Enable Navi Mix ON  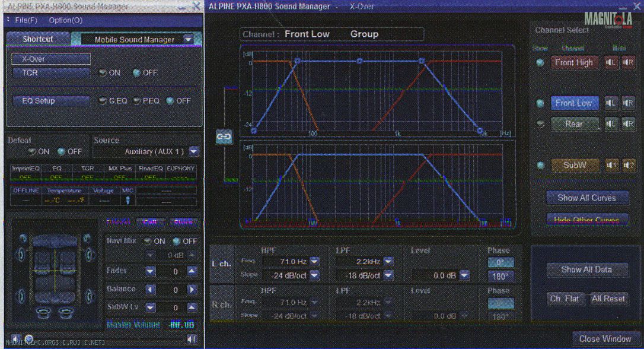(x=148, y=242)
